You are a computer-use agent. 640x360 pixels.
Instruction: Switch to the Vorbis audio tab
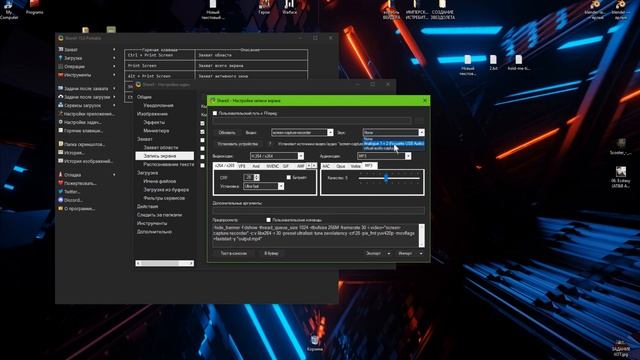(356, 166)
